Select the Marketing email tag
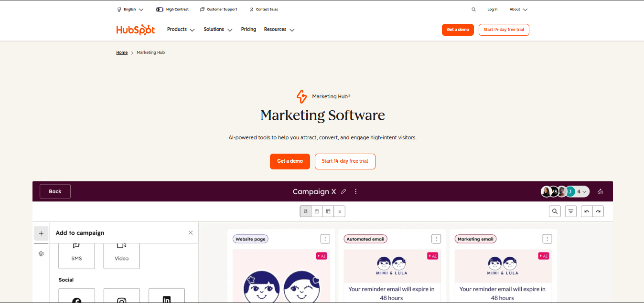The width and height of the screenshot is (644, 303). pyautogui.click(x=475, y=239)
